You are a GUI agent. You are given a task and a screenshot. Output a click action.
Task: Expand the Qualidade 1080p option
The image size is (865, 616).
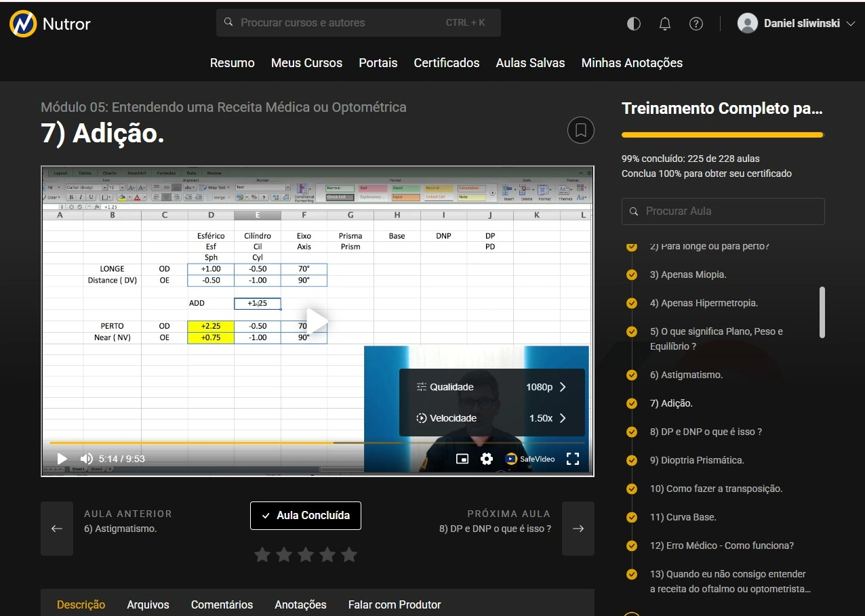(x=491, y=387)
